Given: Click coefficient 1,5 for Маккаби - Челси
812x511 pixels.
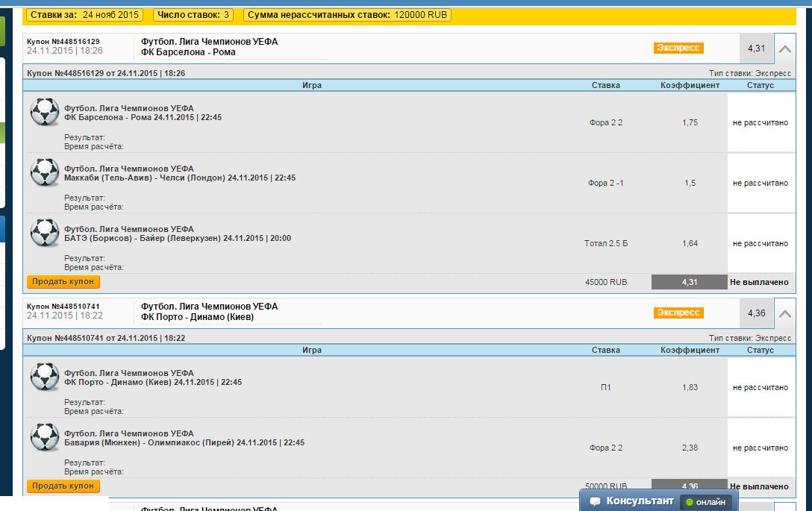Looking at the screenshot, I should pos(690,184).
